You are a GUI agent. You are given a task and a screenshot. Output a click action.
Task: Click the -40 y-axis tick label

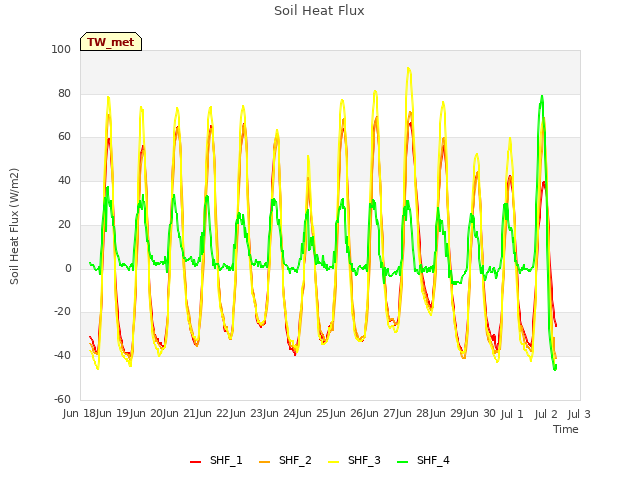point(62,356)
